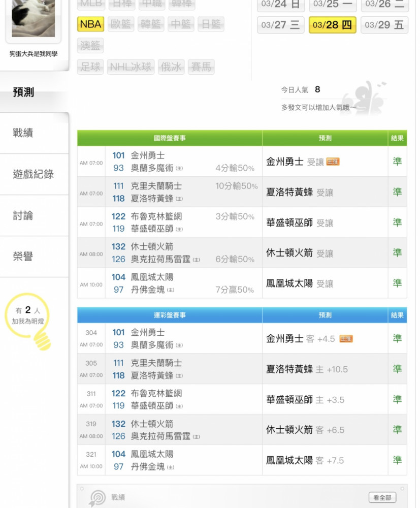Click 丹佛金塊 team in 運彩盤賽事 game 321
Image resolution: width=420 pixels, height=508 pixels.
coord(148,466)
